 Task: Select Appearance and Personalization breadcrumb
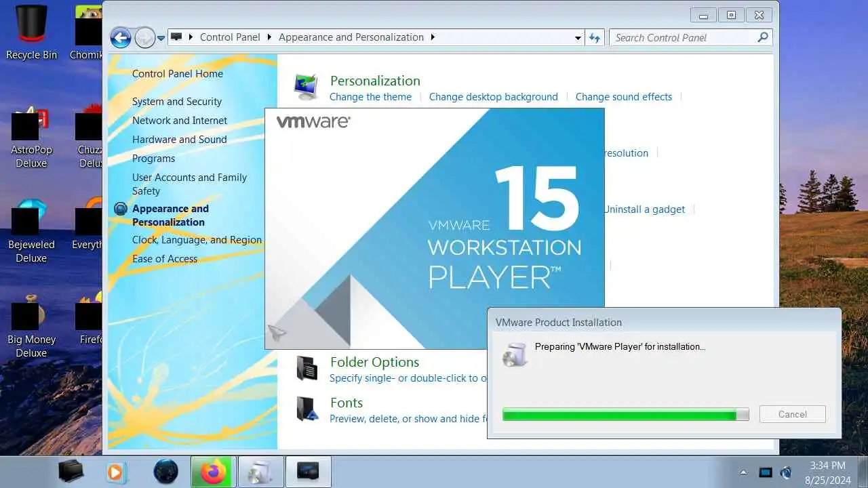[x=351, y=37]
